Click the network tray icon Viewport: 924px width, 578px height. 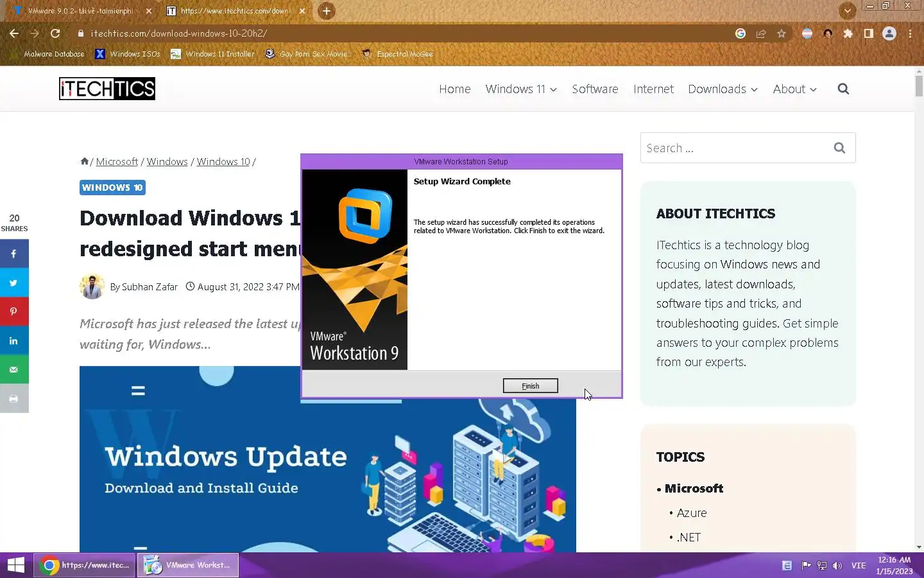[821, 566]
